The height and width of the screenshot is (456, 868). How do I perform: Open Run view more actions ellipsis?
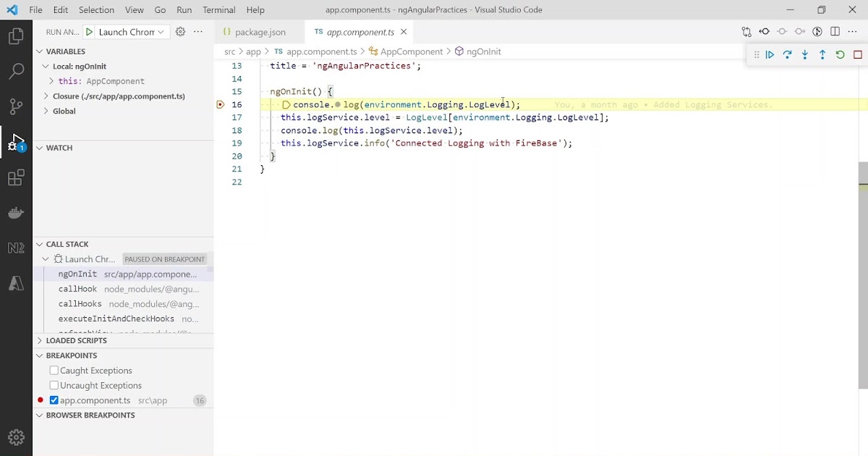(x=198, y=32)
